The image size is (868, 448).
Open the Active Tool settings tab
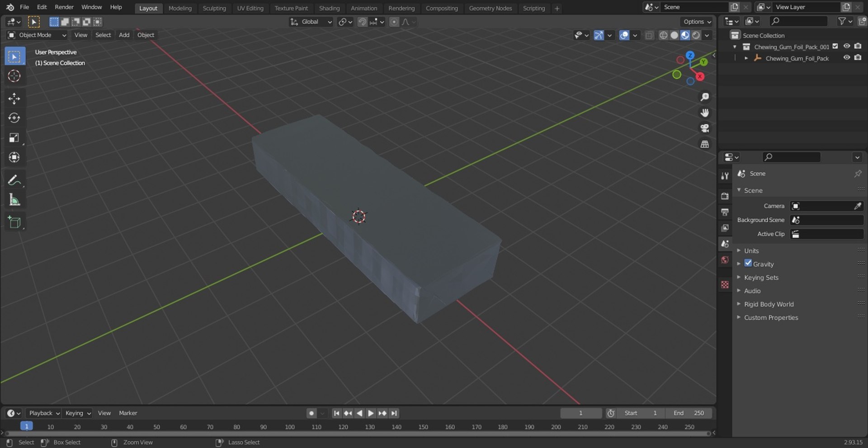pos(725,176)
